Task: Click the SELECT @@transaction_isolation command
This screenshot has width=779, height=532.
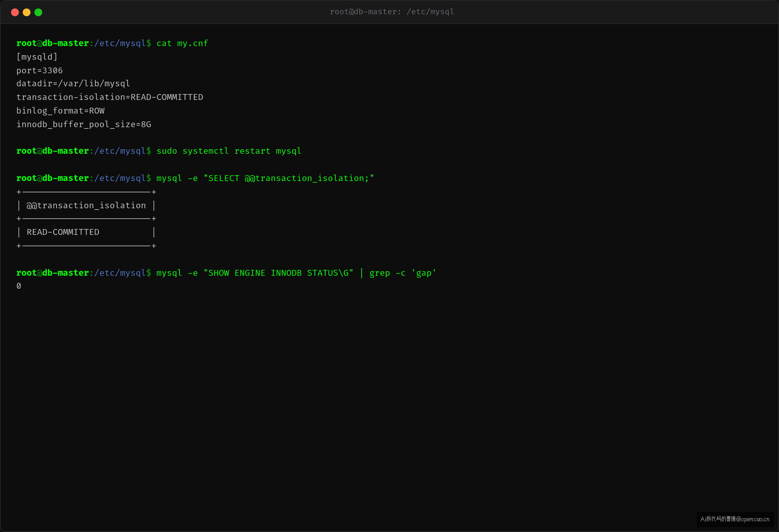Action: click(x=265, y=178)
